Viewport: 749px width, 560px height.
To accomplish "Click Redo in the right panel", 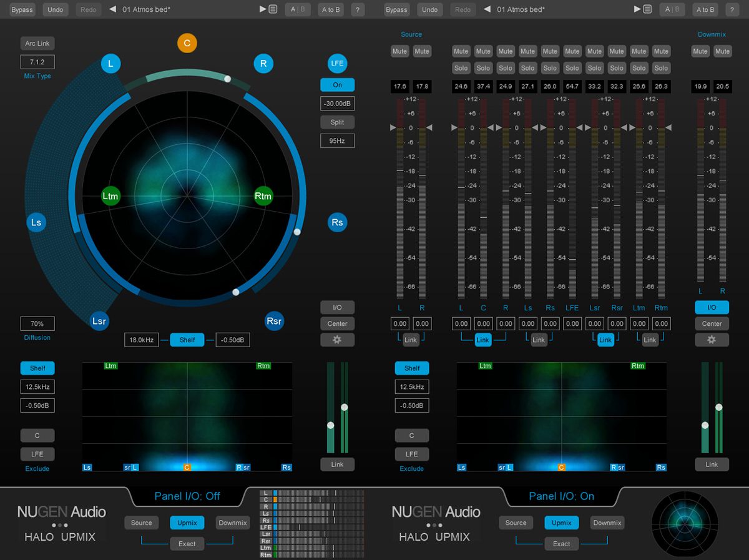I will pos(463,9).
